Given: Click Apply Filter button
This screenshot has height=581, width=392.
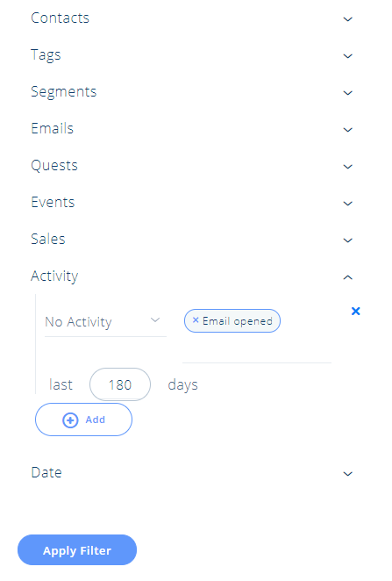Looking at the screenshot, I should (x=77, y=550).
